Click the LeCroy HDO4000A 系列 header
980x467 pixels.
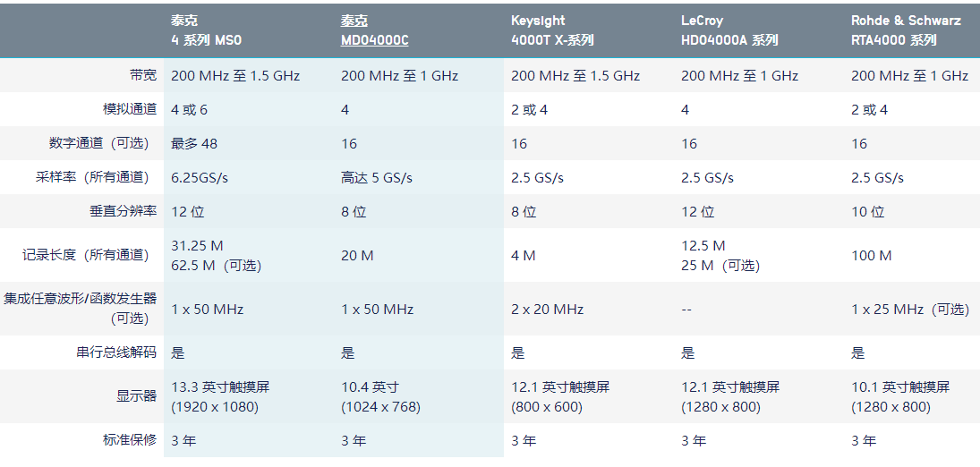click(x=729, y=30)
